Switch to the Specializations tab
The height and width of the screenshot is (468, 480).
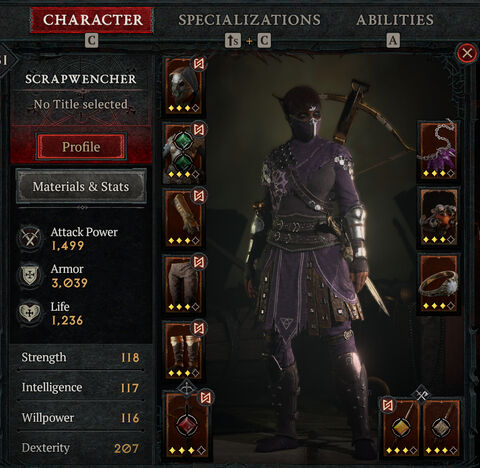[249, 20]
